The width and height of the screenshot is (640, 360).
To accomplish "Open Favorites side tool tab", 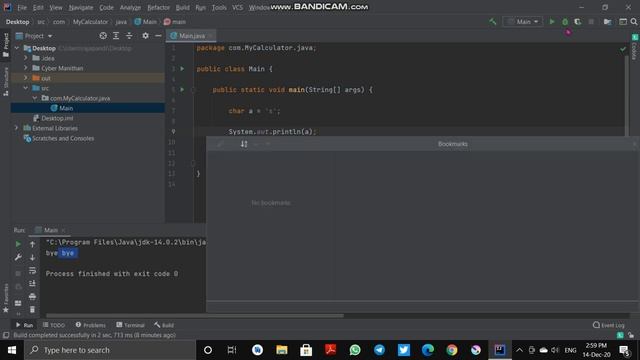I will tap(6, 298).
